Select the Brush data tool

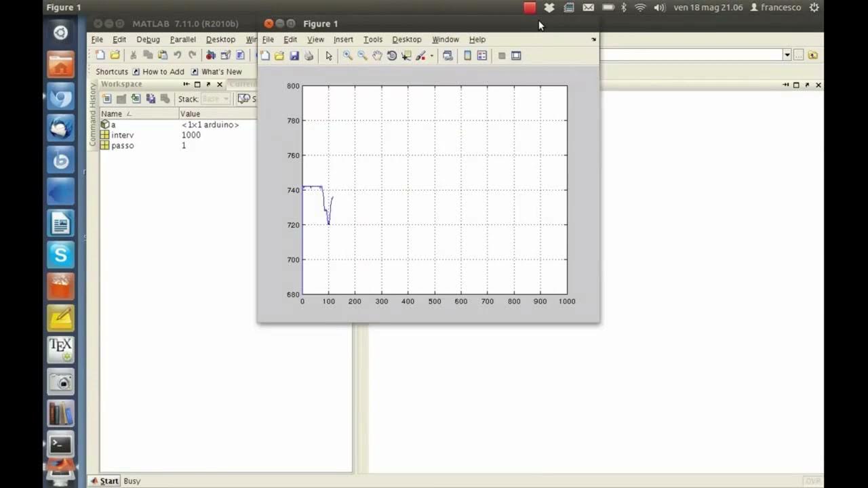(420, 56)
